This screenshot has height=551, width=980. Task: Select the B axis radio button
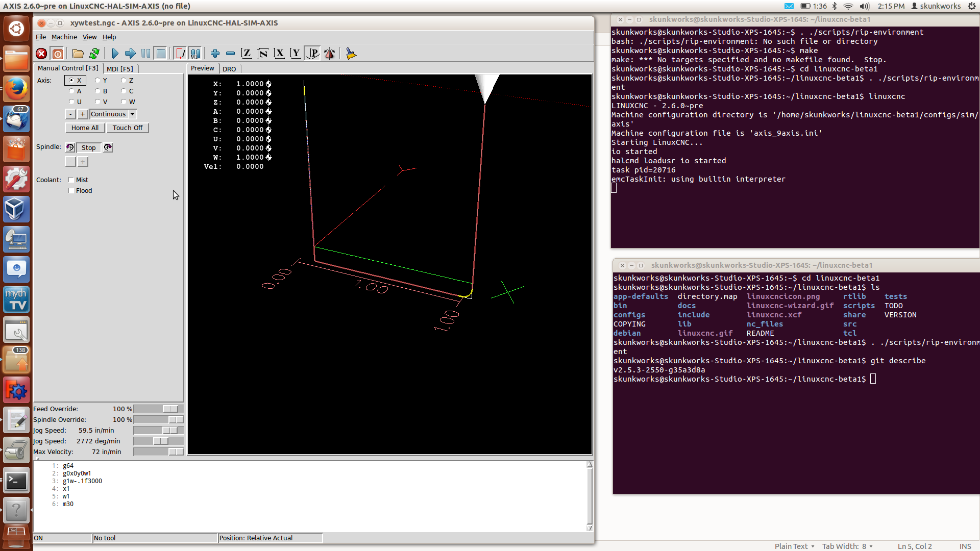click(x=101, y=91)
